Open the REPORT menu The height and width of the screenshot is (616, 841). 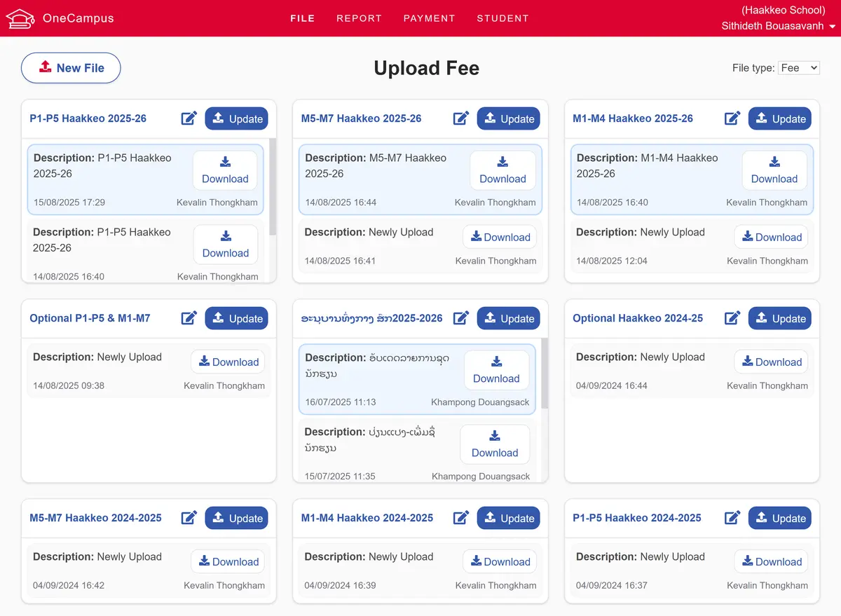pyautogui.click(x=359, y=18)
